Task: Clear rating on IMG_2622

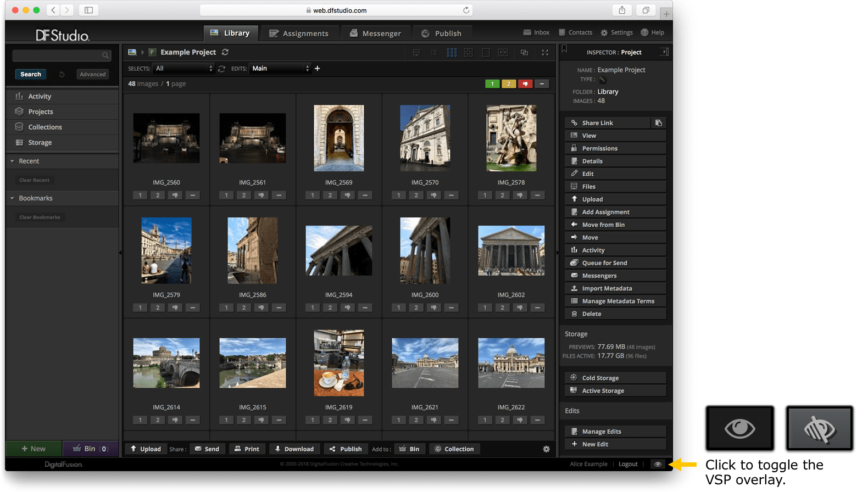Action: coord(537,420)
